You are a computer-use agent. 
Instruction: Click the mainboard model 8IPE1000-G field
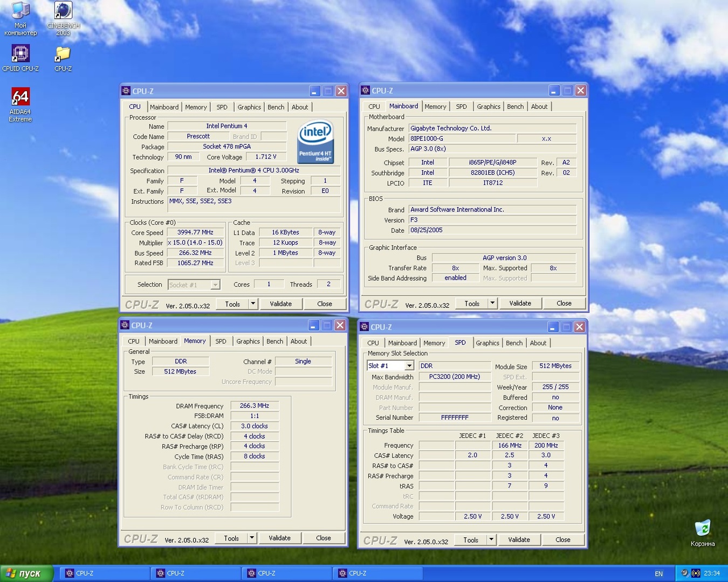pyautogui.click(x=462, y=138)
